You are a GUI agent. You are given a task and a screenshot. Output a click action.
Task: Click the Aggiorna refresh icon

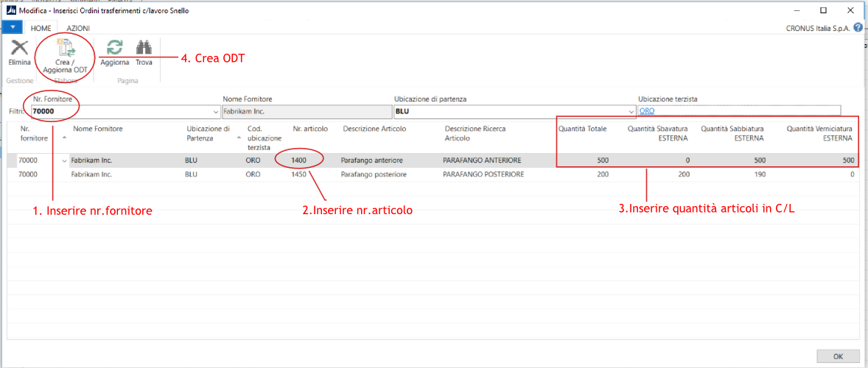point(115,47)
